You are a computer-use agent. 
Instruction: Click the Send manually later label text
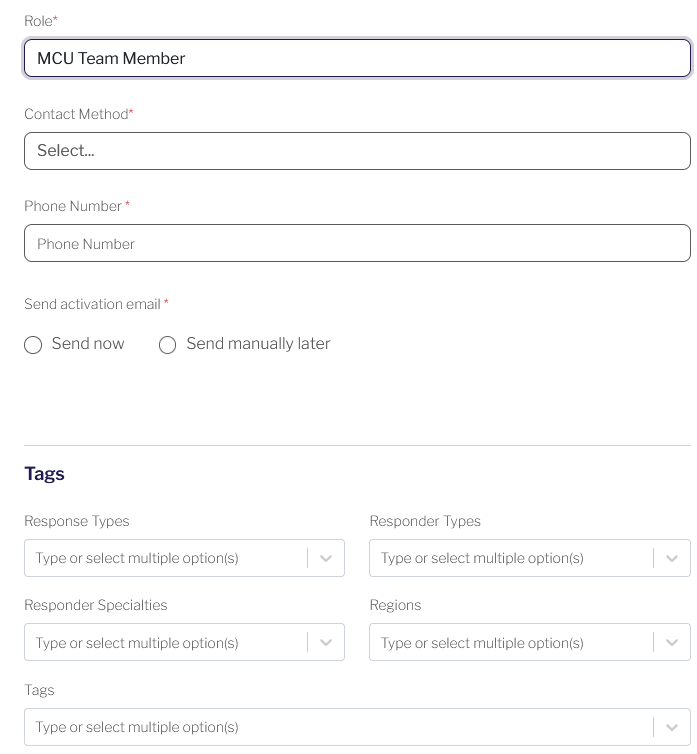[x=258, y=344]
